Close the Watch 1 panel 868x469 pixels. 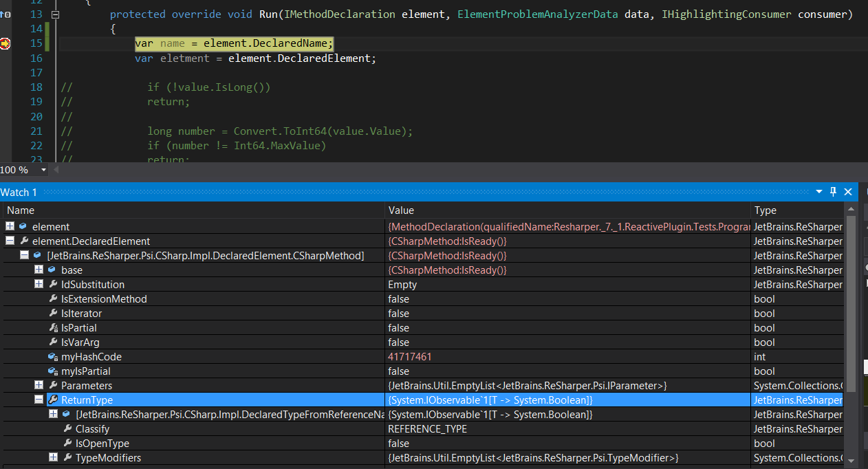click(848, 192)
